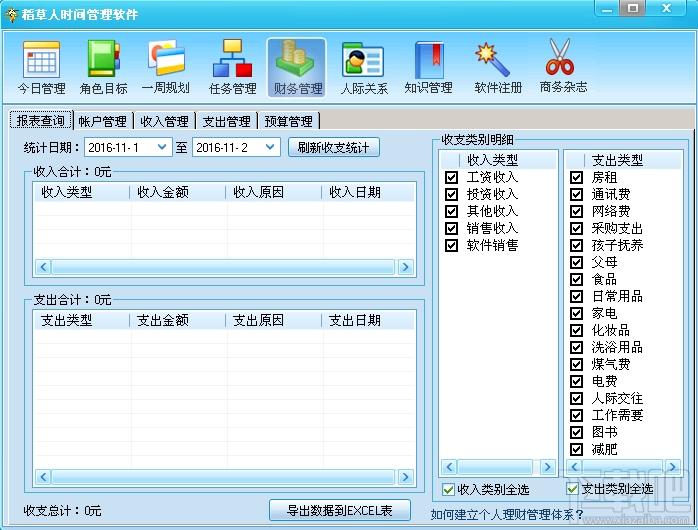698x530 pixels.
Task: Switch to the 帐户管理 tab
Action: coord(103,121)
